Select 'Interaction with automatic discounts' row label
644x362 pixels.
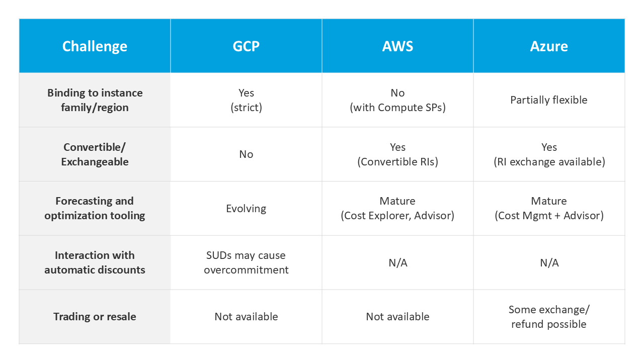pos(95,262)
